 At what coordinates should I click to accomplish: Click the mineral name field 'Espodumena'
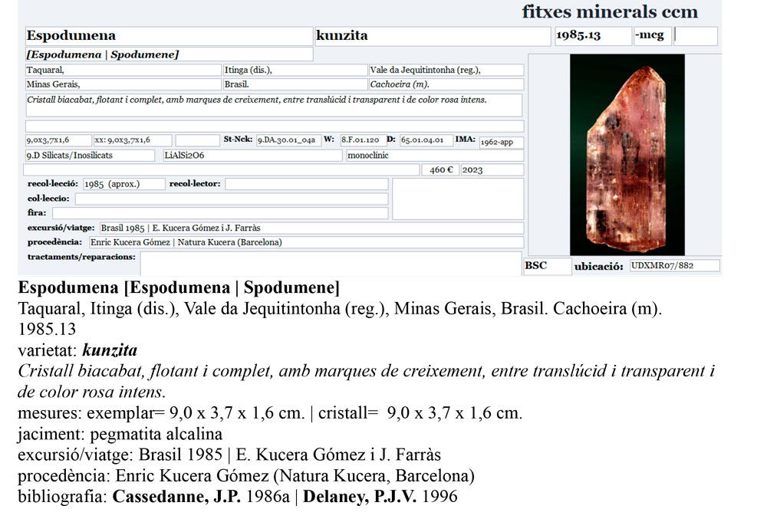pos(170,36)
